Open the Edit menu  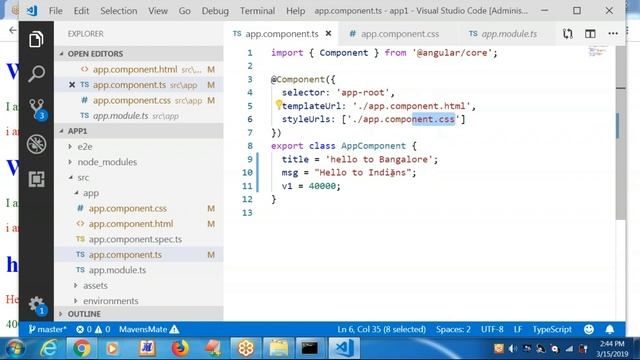81,11
